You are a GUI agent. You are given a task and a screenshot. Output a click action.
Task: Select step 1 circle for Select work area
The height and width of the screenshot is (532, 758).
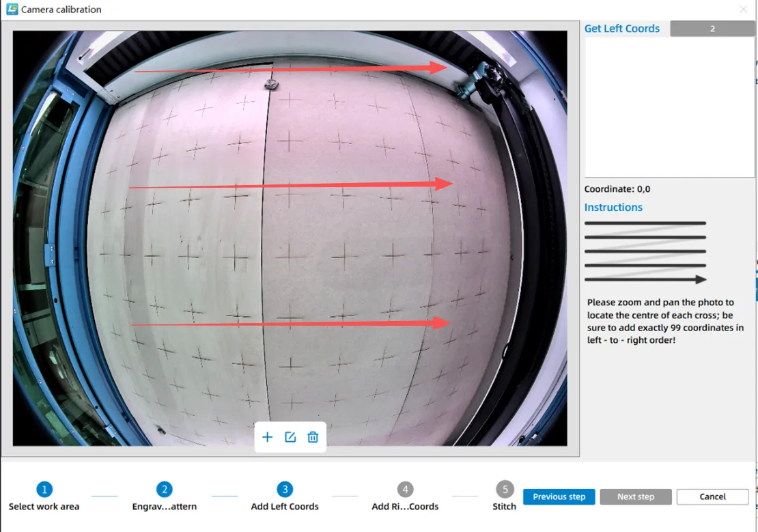pos(44,489)
